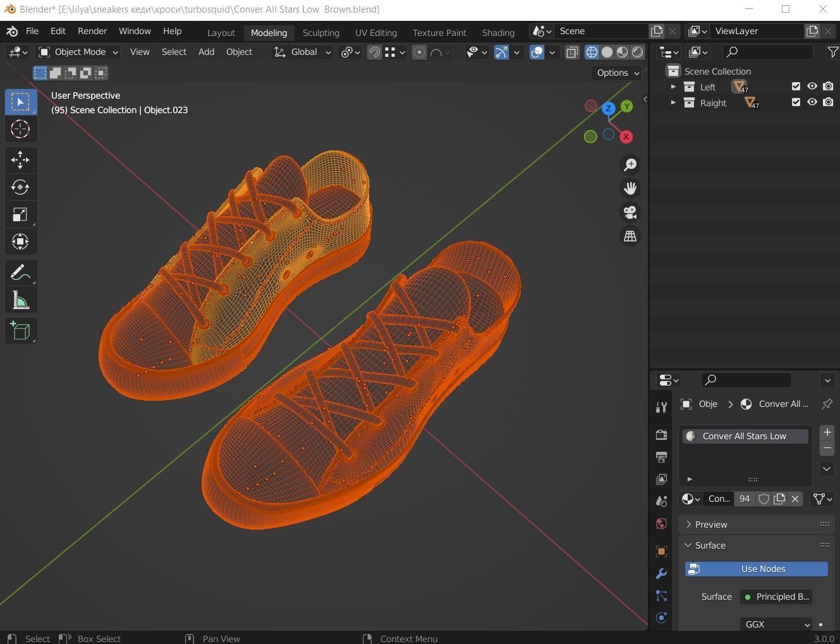Switch to wireframe shading mode
This screenshot has height=644, width=840.
tap(592, 52)
